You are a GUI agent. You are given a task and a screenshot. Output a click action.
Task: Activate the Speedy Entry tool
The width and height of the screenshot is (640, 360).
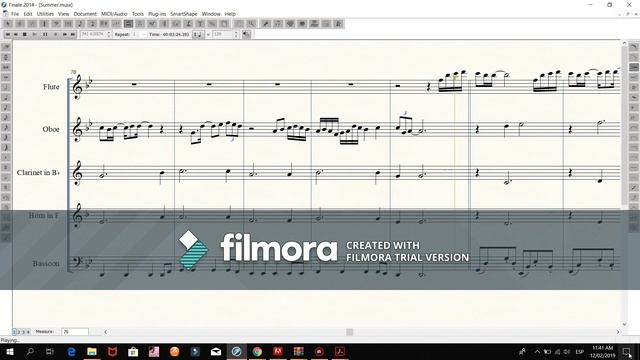click(92, 24)
